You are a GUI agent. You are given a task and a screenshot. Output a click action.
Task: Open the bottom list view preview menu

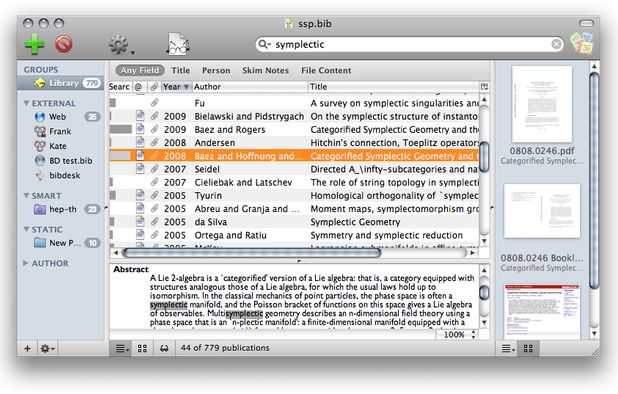click(122, 348)
